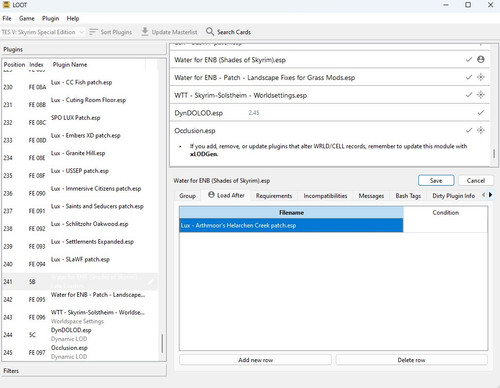Click the edit pencil icon on plugin row 241

151,282
